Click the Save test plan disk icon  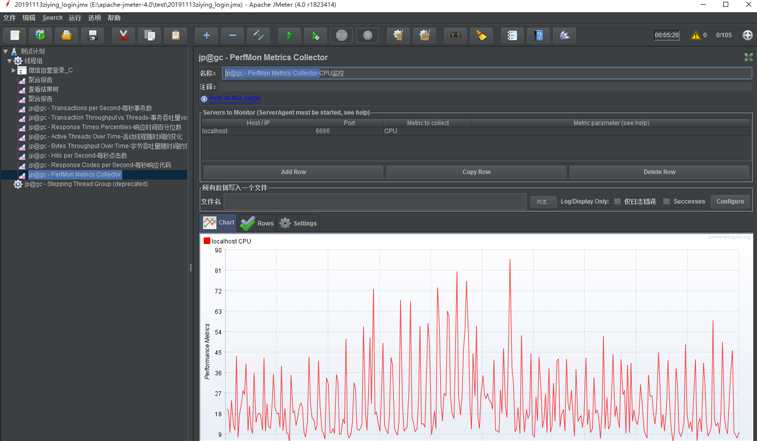point(93,35)
